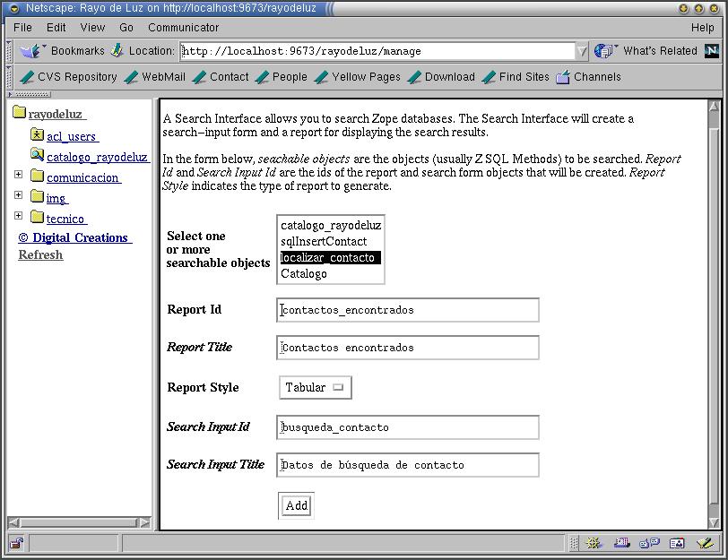Screen dimensions: 728x560
Task: Follow the Digital Creations copyright link
Action: pyautogui.click(x=75, y=237)
